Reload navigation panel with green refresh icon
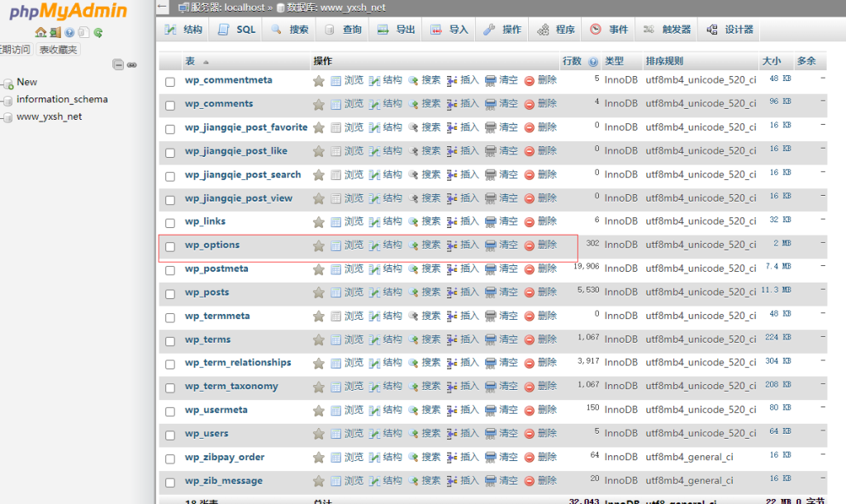846x504 pixels. click(98, 33)
